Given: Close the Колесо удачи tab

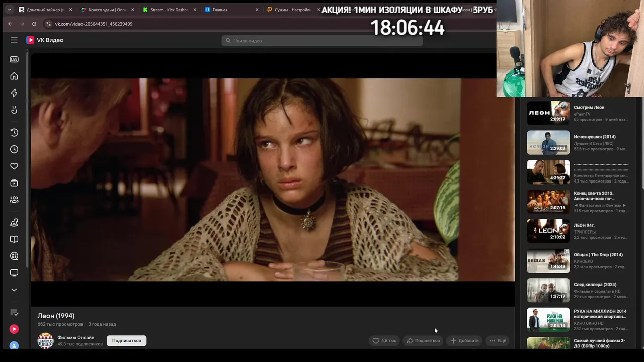Looking at the screenshot, I should pos(133,10).
